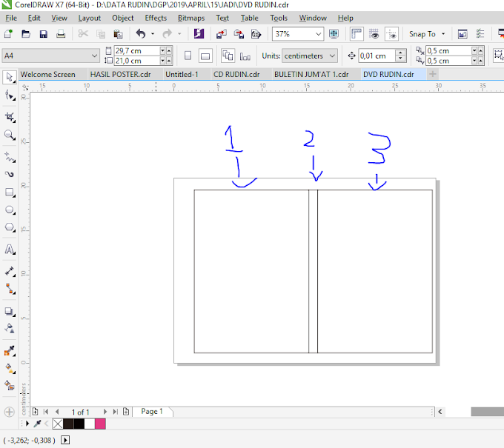This screenshot has width=504, height=448.
Task: Open the Bitmaps menu
Action: point(191,18)
